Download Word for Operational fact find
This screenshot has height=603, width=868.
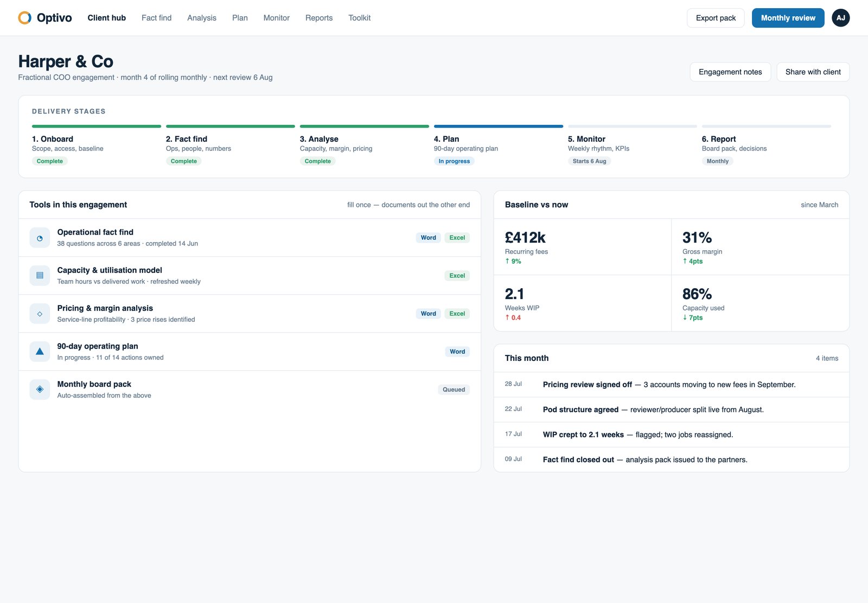(429, 238)
